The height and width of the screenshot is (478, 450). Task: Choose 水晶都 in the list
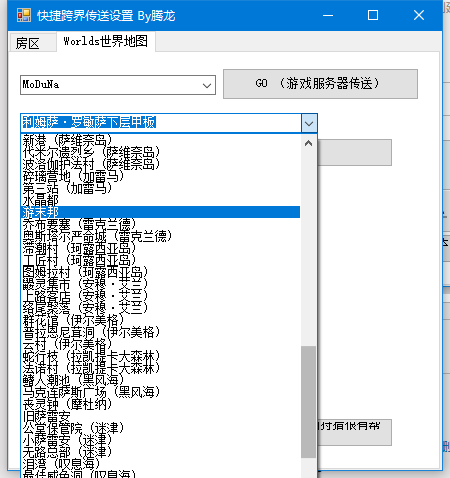(160, 200)
